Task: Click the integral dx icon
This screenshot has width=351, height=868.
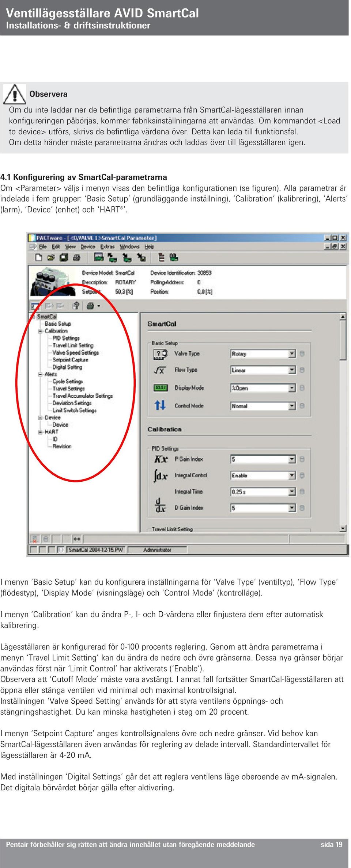Action: [x=161, y=475]
